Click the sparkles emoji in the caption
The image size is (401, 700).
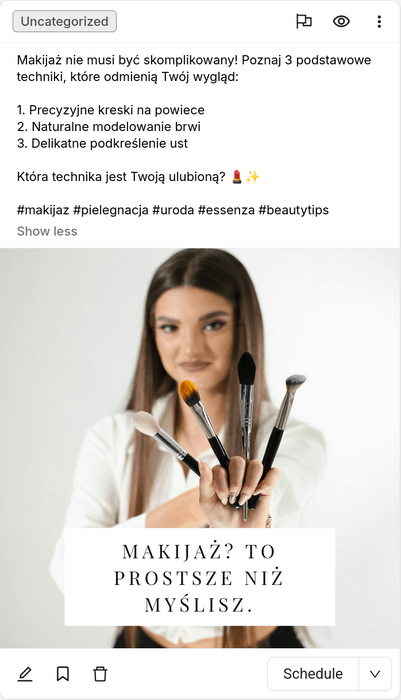tap(252, 177)
